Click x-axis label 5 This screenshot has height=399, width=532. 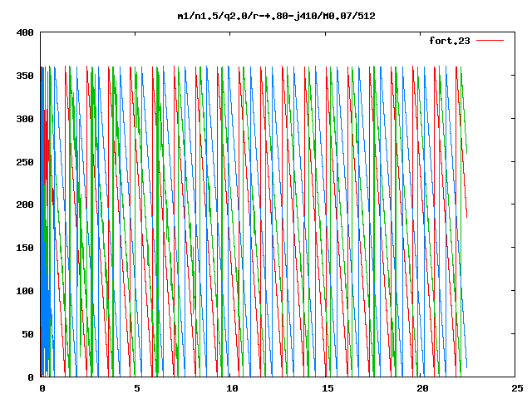137,388
